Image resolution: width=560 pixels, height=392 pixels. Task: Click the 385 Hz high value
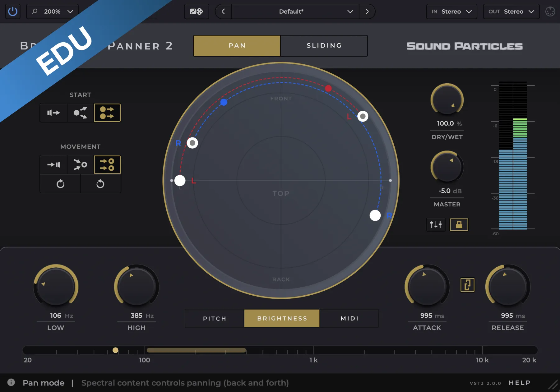click(142, 316)
